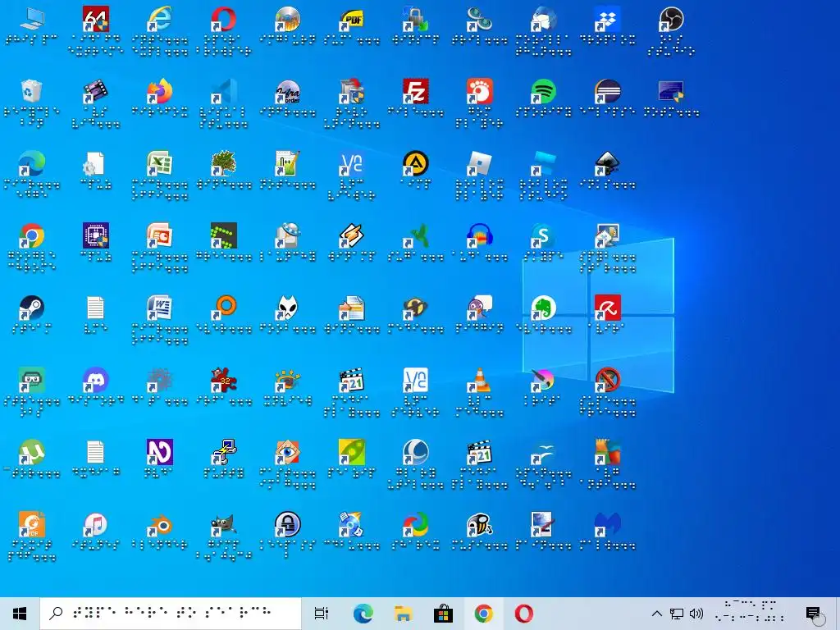The width and height of the screenshot is (840, 630).
Task: Select the MusicBee bee shortcut
Action: (479, 525)
